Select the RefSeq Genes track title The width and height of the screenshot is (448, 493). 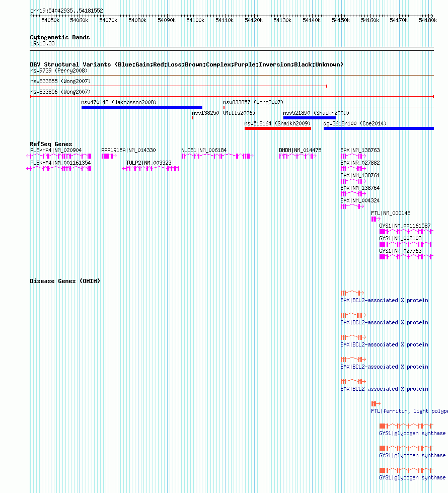pyautogui.click(x=51, y=144)
